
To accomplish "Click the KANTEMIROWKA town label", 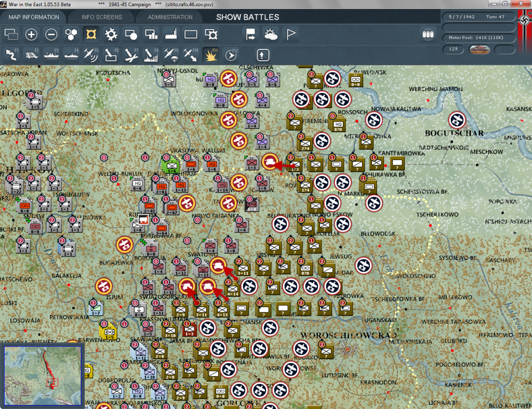I will pyautogui.click(x=402, y=153).
